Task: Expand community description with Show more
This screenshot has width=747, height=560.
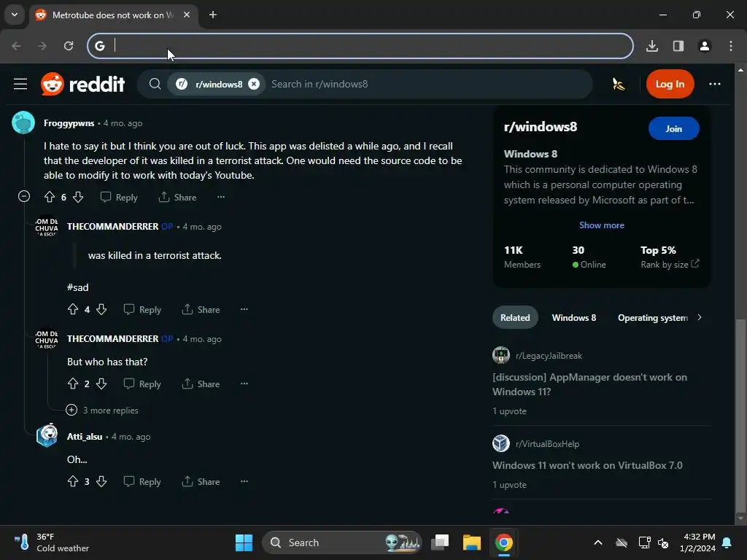Action: click(601, 225)
